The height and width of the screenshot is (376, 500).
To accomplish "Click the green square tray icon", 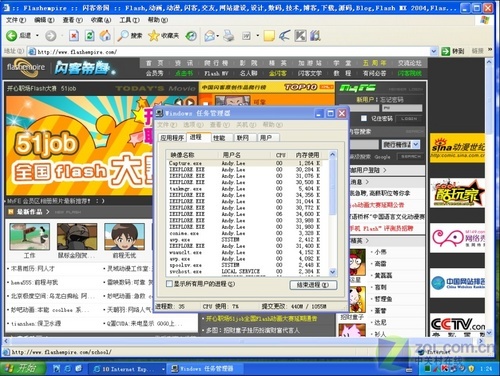I will tap(427, 369).
